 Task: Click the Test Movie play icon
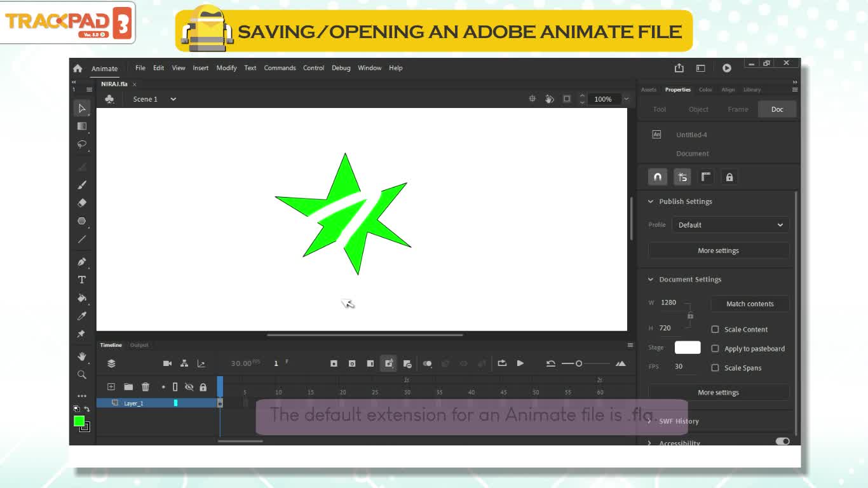[726, 68]
